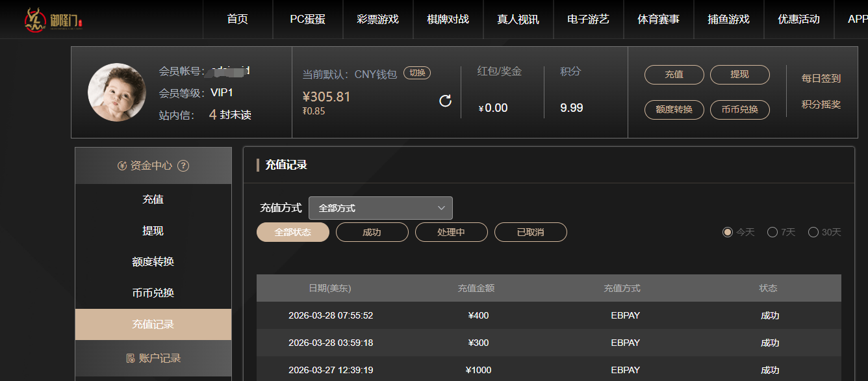Select the 30天 radio button

813,231
